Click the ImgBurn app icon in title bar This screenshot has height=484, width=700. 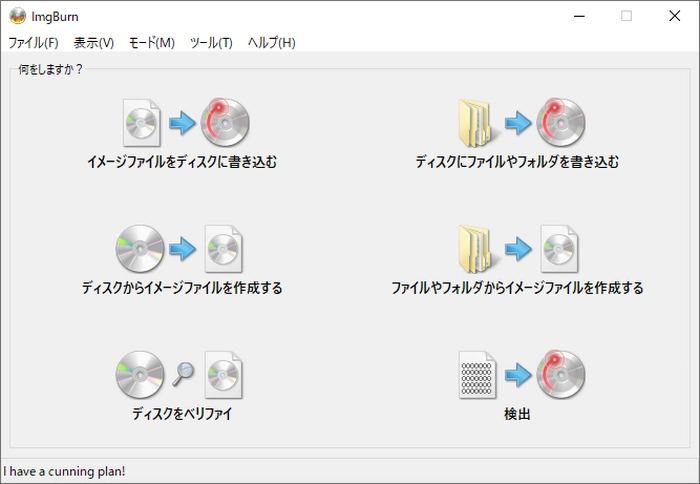[18, 16]
